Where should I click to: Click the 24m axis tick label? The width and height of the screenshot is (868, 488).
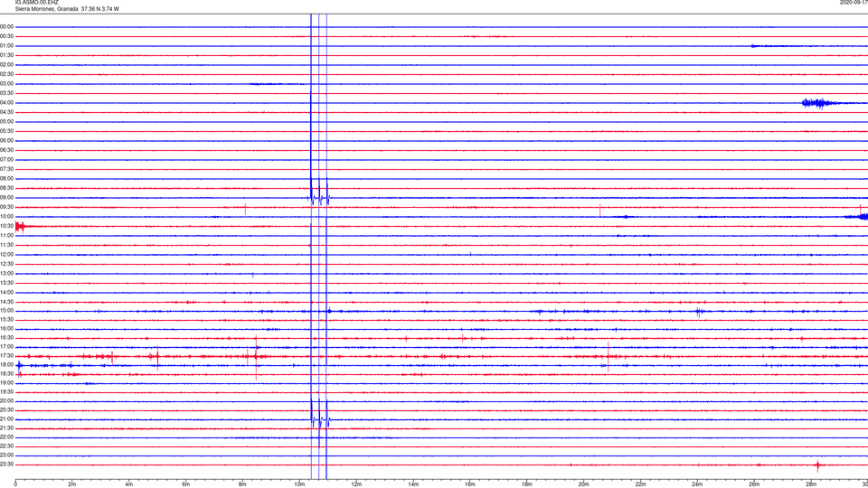pyautogui.click(x=697, y=484)
